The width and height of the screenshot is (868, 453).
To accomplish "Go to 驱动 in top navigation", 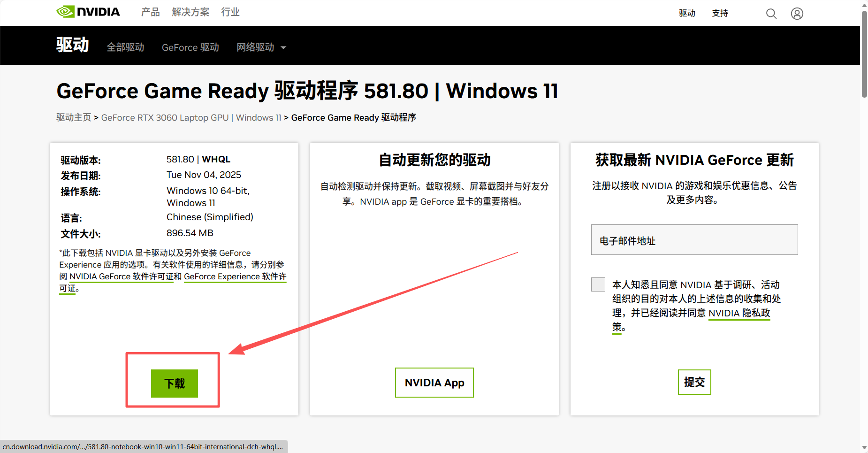I will (x=687, y=13).
